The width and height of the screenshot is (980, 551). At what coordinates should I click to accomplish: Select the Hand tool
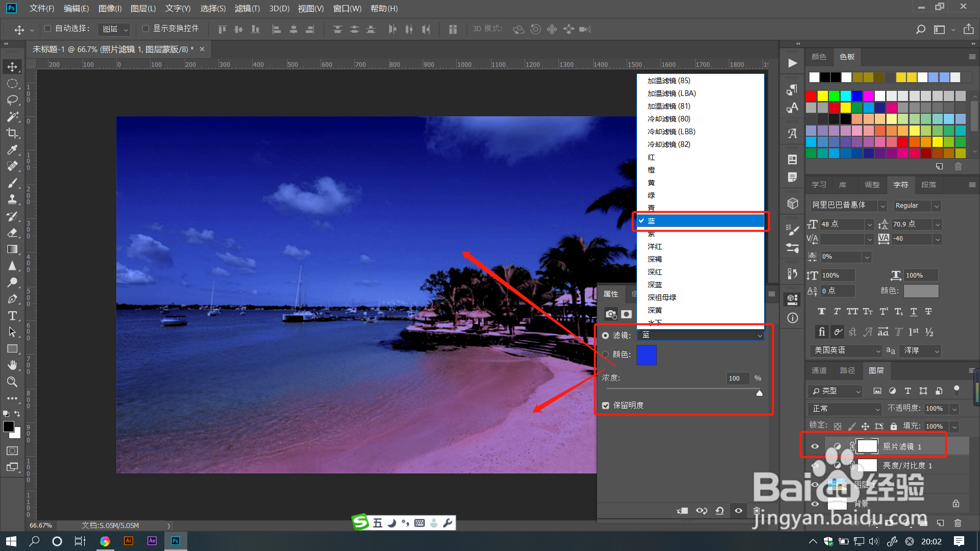click(x=12, y=365)
